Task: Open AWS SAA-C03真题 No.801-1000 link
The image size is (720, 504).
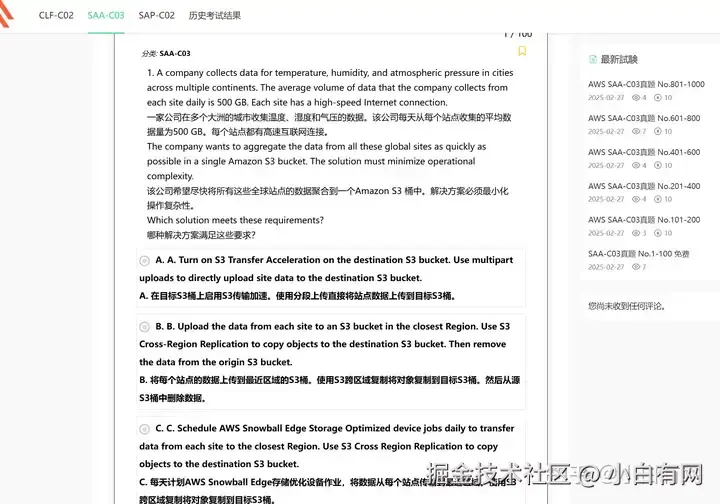Action: point(646,84)
